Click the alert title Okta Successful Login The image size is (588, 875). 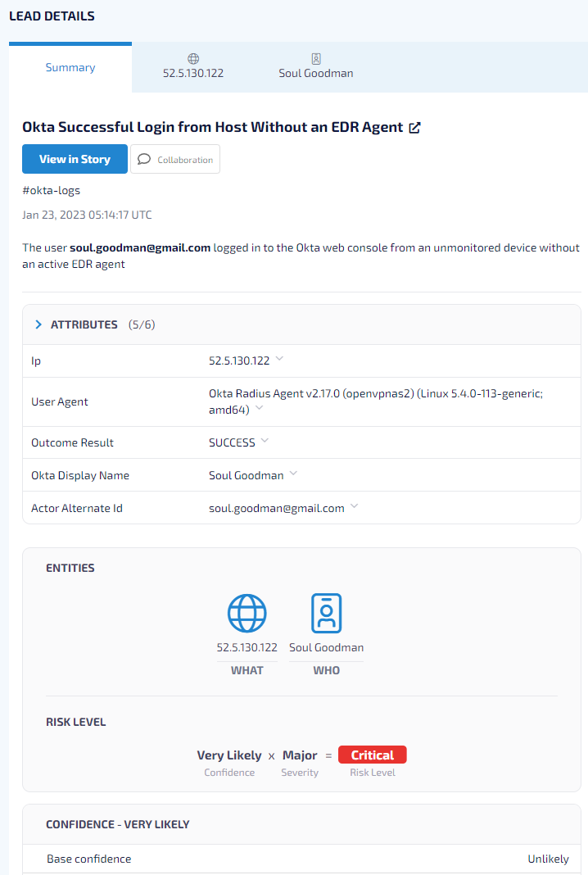(x=213, y=127)
